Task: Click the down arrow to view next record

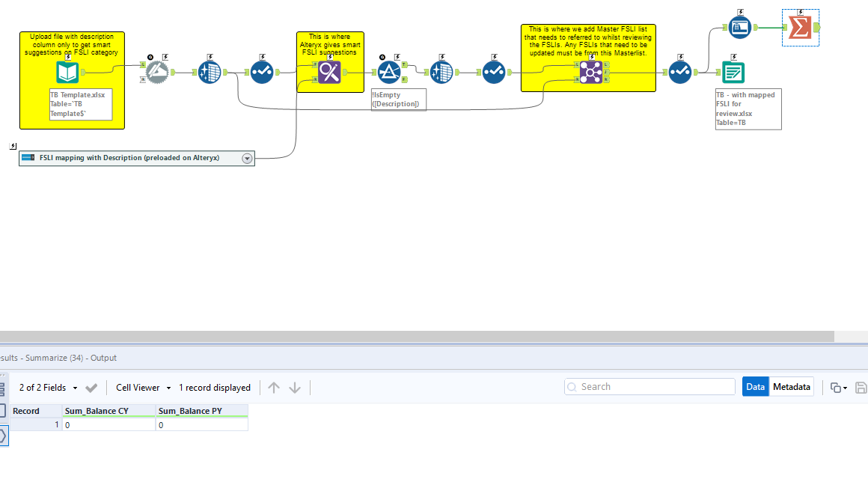Action: (x=295, y=387)
